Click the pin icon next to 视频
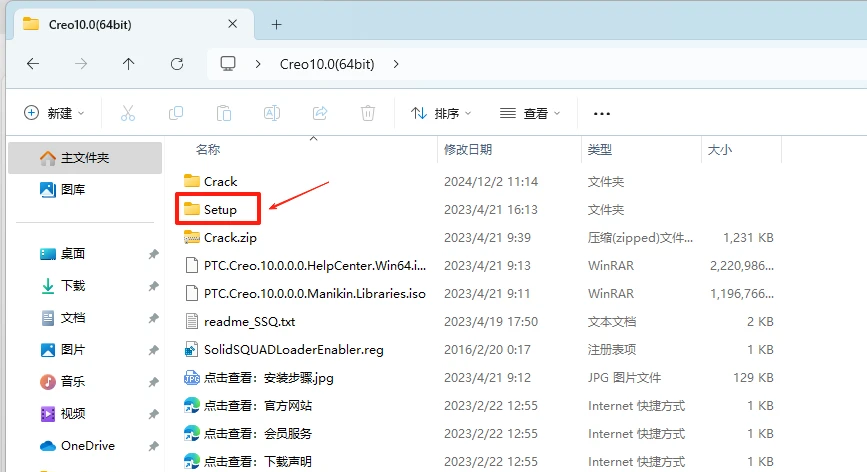This screenshot has width=867, height=472. [x=153, y=414]
